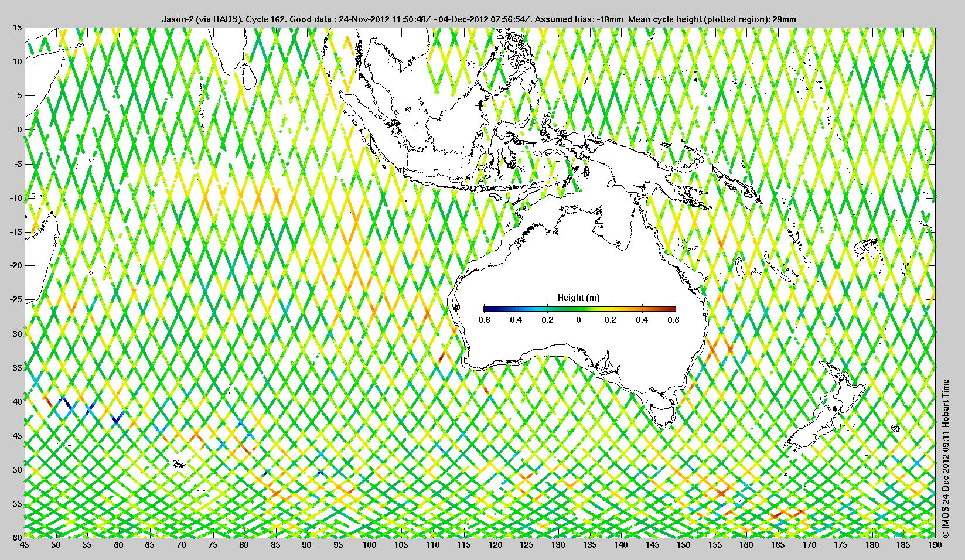The image size is (965, 560).
Task: Click longitude tick label 160
Action: pyautogui.click(x=746, y=545)
